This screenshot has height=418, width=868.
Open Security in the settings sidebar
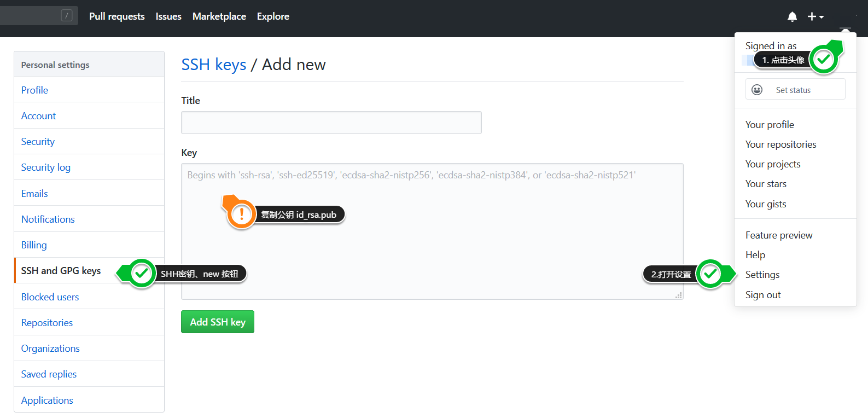pos(89,141)
